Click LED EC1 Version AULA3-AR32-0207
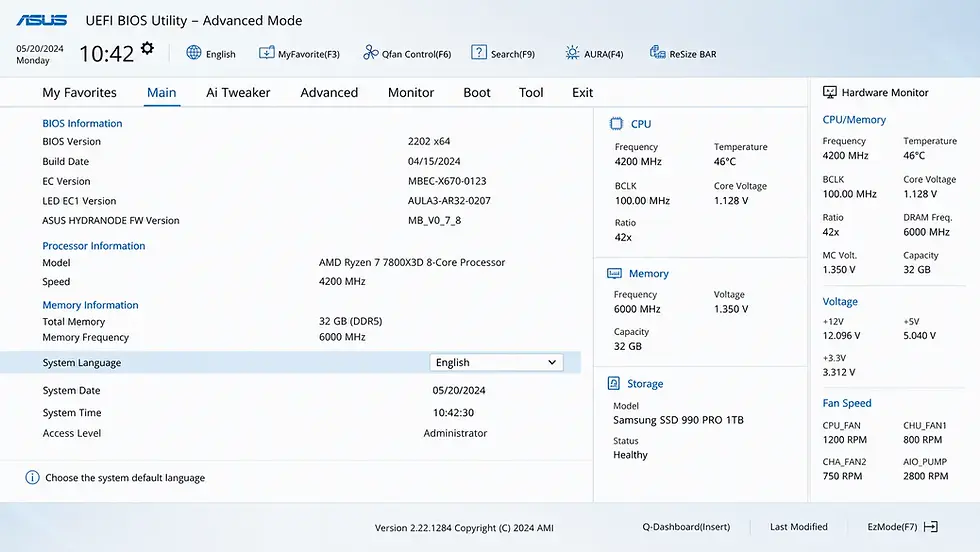 pos(449,201)
